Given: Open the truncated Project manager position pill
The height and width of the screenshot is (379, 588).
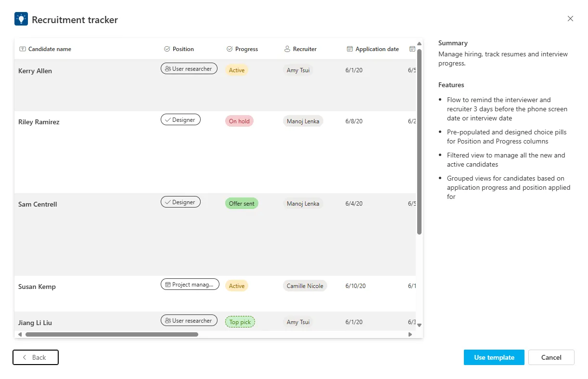Looking at the screenshot, I should click(x=190, y=284).
